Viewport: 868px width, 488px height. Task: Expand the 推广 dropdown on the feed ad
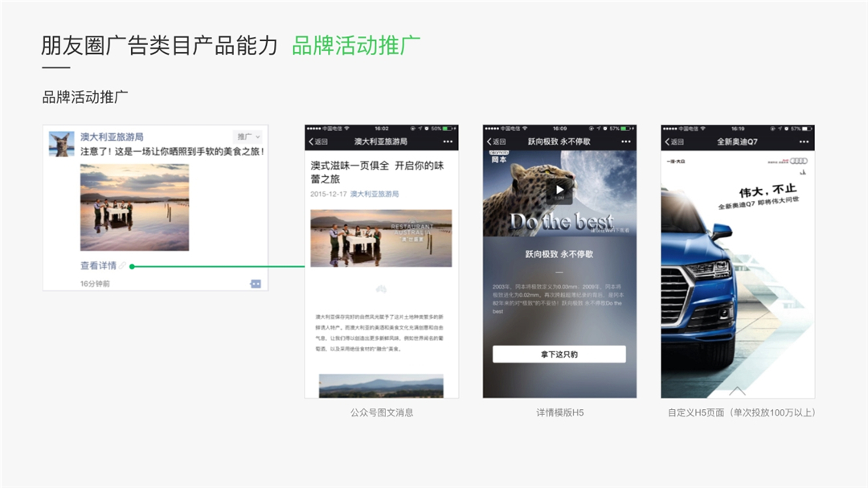(248, 137)
